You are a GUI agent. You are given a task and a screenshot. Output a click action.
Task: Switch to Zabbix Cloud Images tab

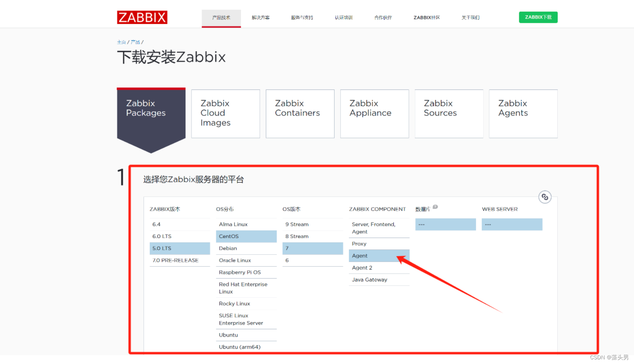pyautogui.click(x=226, y=114)
